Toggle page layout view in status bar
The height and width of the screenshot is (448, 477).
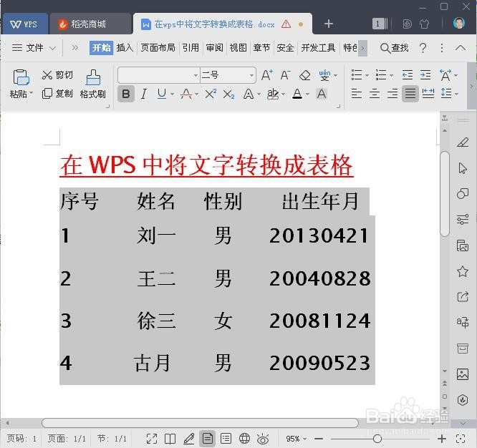click(208, 439)
